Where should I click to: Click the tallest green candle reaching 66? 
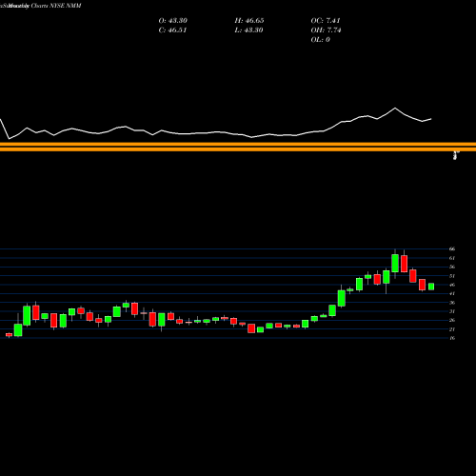point(395,263)
